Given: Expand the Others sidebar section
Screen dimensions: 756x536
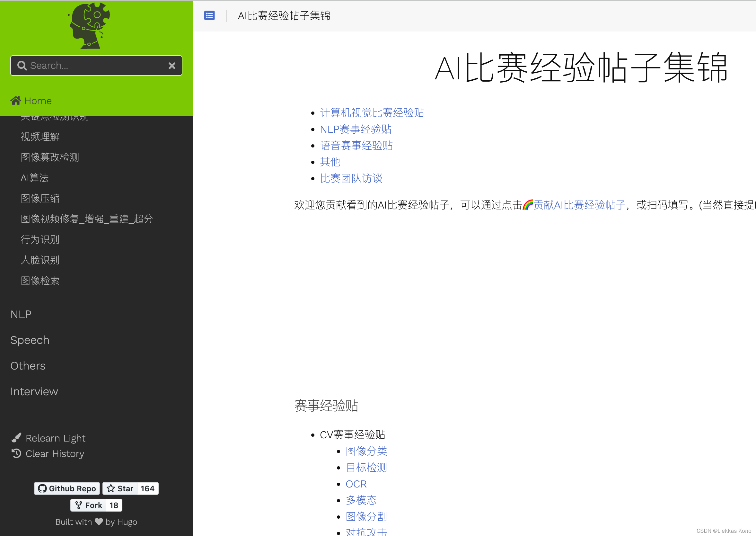Looking at the screenshot, I should [28, 365].
